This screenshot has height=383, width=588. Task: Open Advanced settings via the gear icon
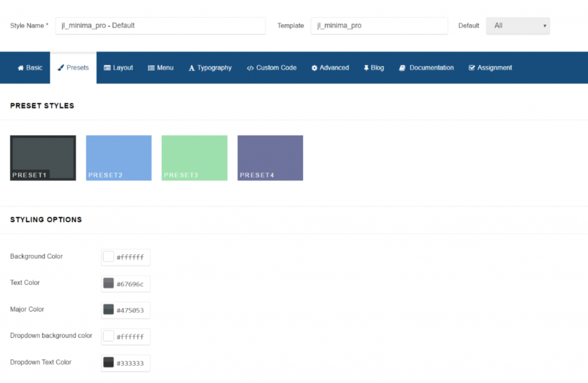(314, 67)
